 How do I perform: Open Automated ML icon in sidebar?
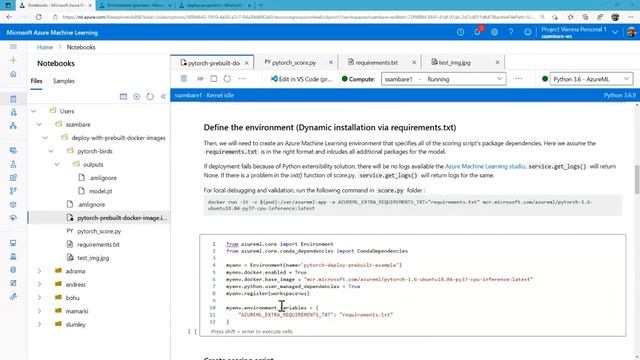(x=13, y=112)
